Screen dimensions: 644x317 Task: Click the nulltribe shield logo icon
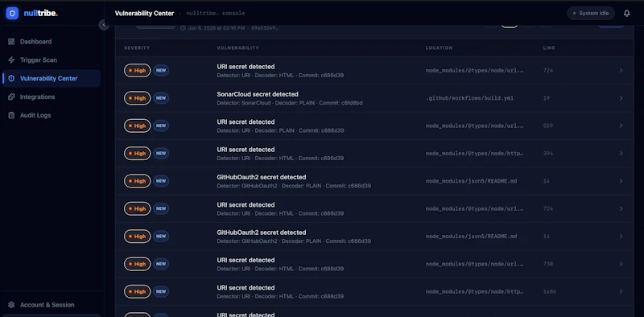tap(12, 13)
